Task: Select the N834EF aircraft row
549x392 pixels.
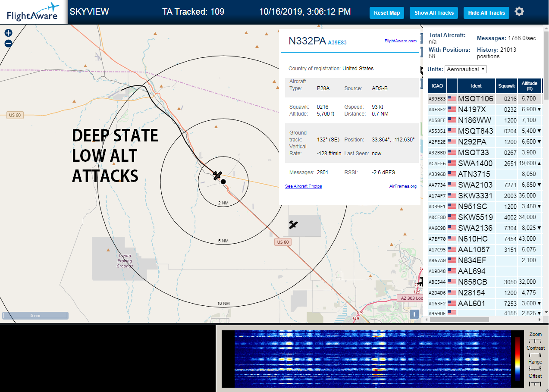Action: [485, 260]
